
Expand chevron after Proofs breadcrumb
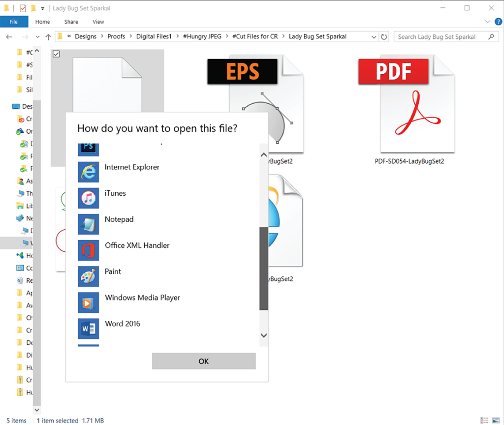131,36
